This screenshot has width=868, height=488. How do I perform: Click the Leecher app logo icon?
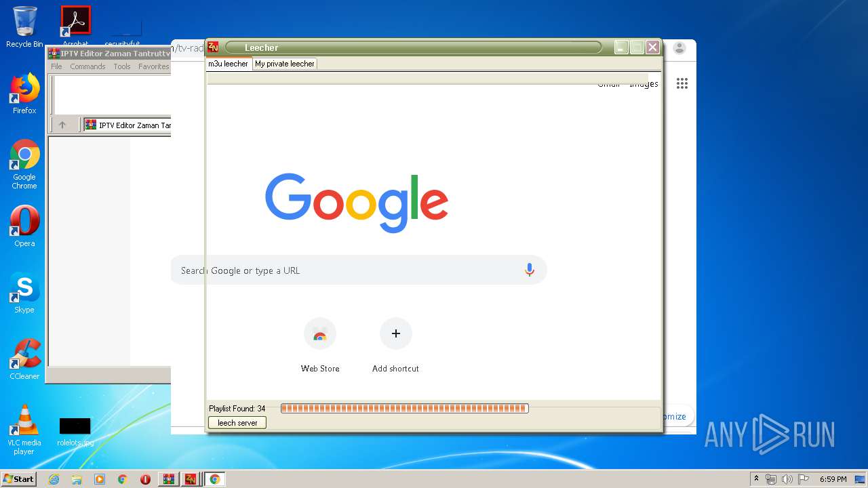coord(213,47)
